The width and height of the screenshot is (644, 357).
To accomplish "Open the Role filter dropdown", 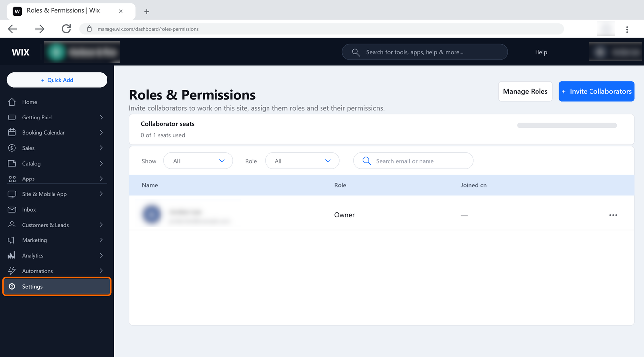I will (302, 161).
